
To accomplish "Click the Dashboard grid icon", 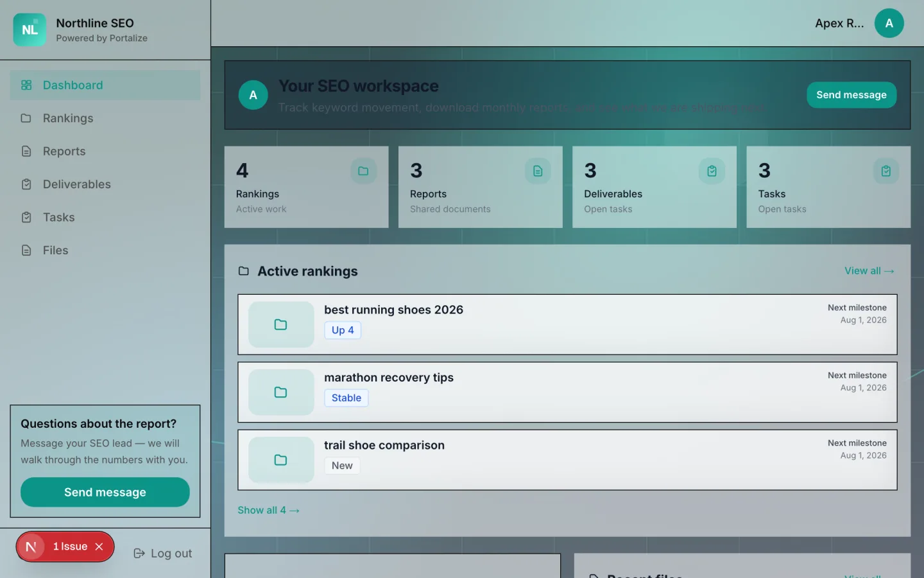I will [x=26, y=85].
